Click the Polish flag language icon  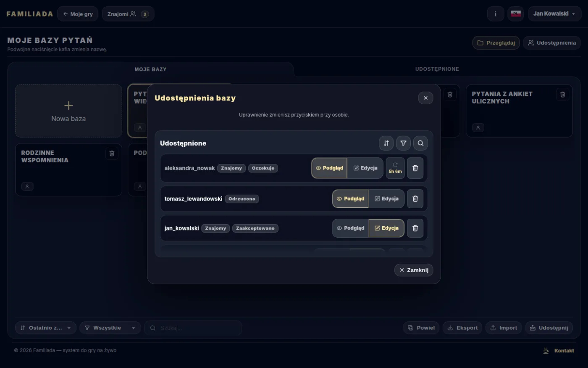[516, 14]
